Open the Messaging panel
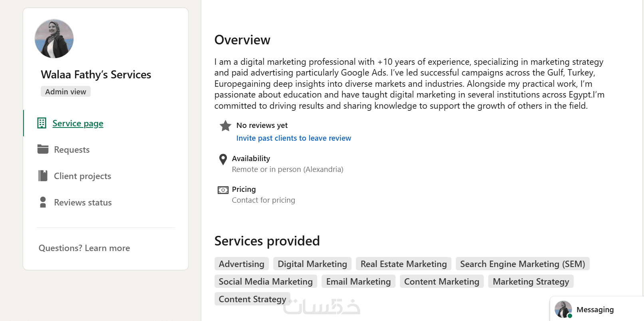The image size is (644, 321). pos(595,309)
